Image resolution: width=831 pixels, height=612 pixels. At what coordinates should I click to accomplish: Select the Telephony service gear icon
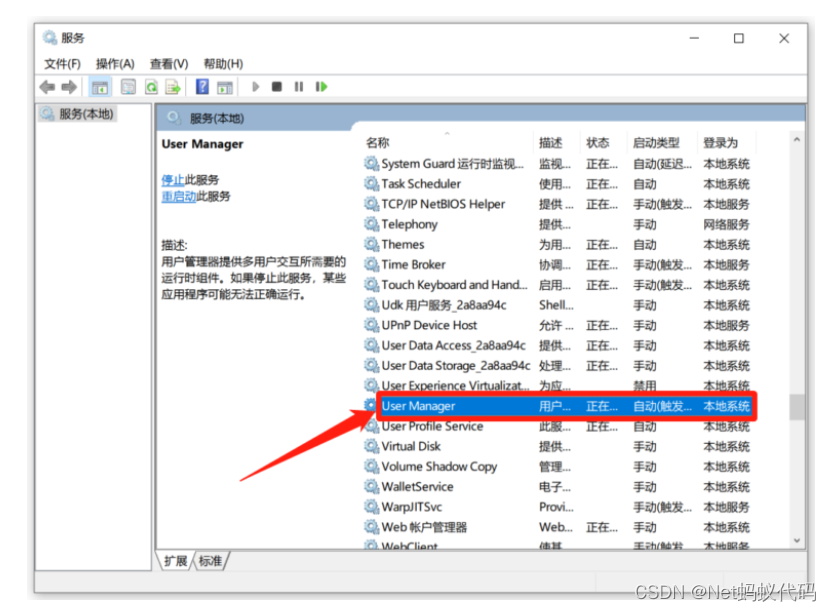(371, 224)
